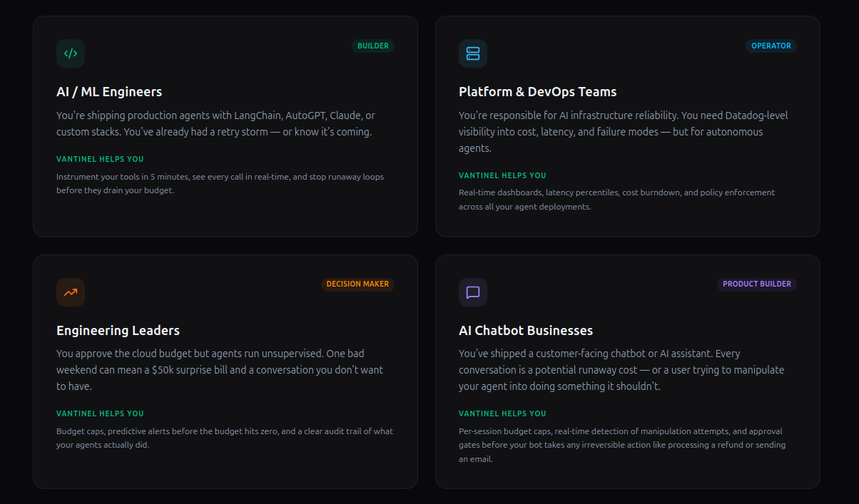
Task: Click the BUILDER badge
Action: click(373, 46)
